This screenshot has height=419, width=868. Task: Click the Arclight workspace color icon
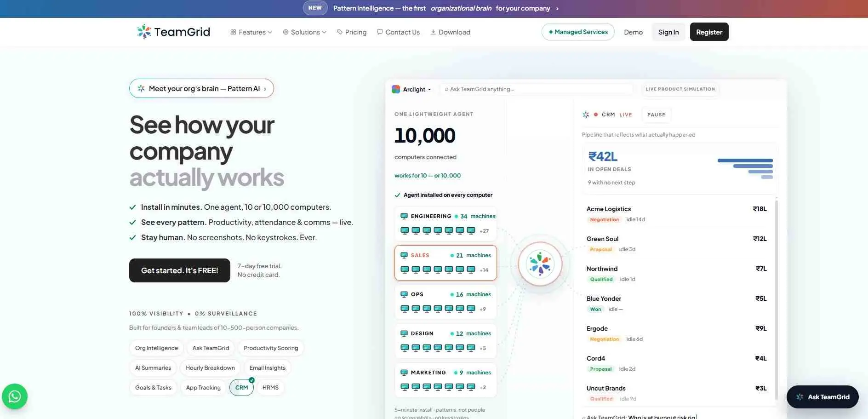point(395,89)
